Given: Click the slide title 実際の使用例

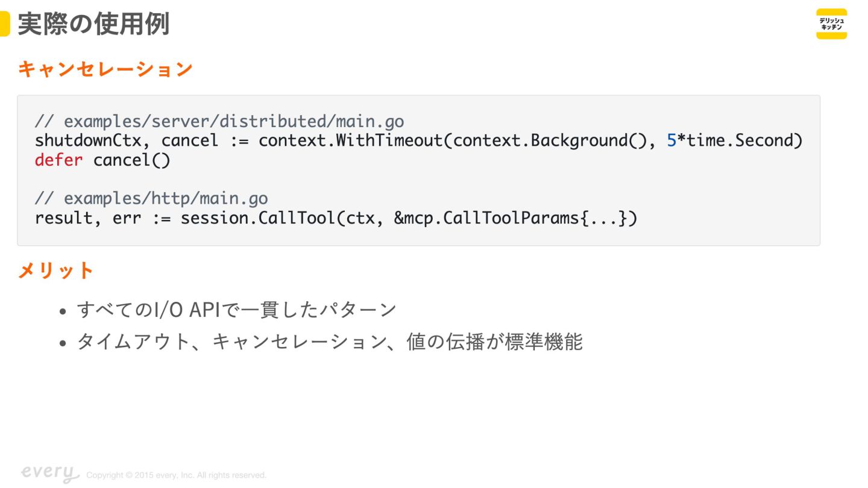Looking at the screenshot, I should 93,25.
